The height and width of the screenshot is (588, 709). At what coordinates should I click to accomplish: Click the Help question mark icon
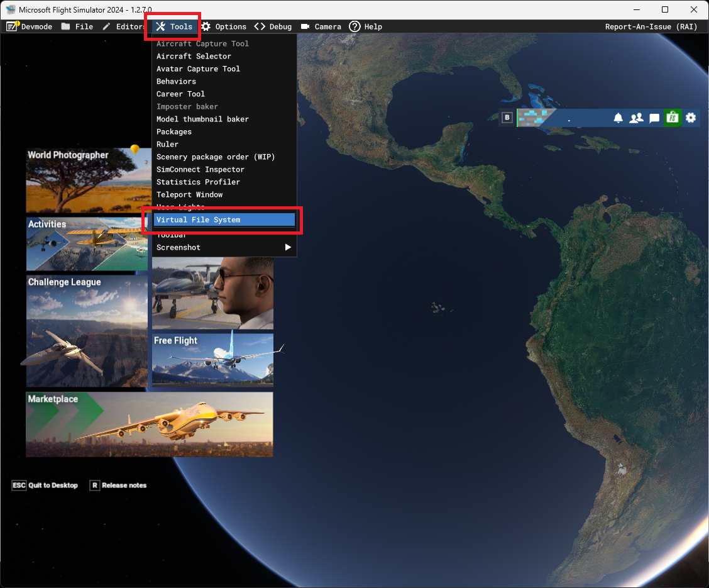[x=354, y=26]
